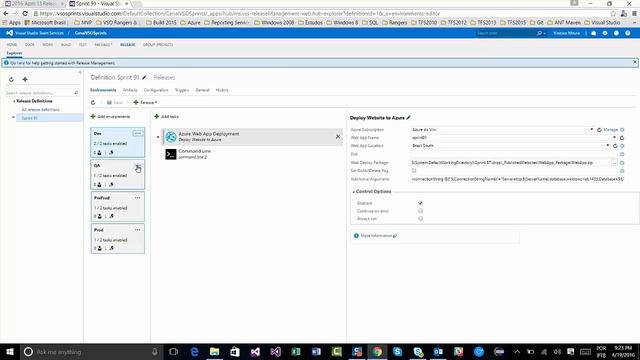Viewport: 640px width, 360px height.
Task: Open the CODE hub in navigation
Action: tap(30, 45)
